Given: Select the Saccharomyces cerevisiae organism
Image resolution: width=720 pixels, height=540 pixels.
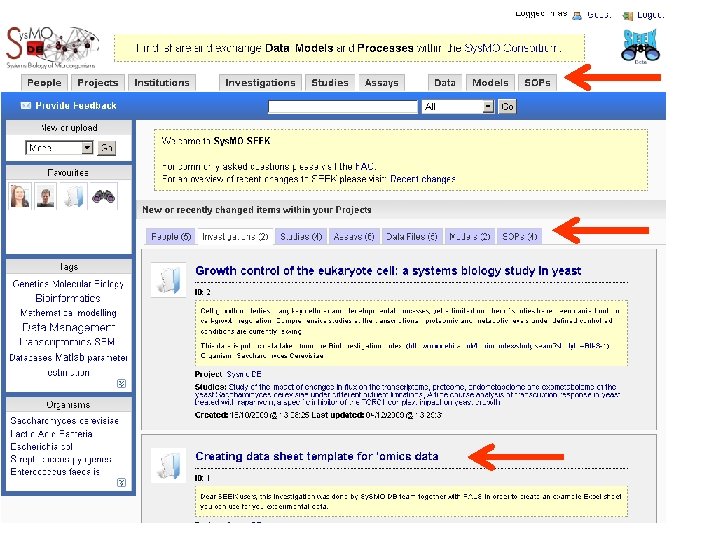Looking at the screenshot, I should (64, 421).
